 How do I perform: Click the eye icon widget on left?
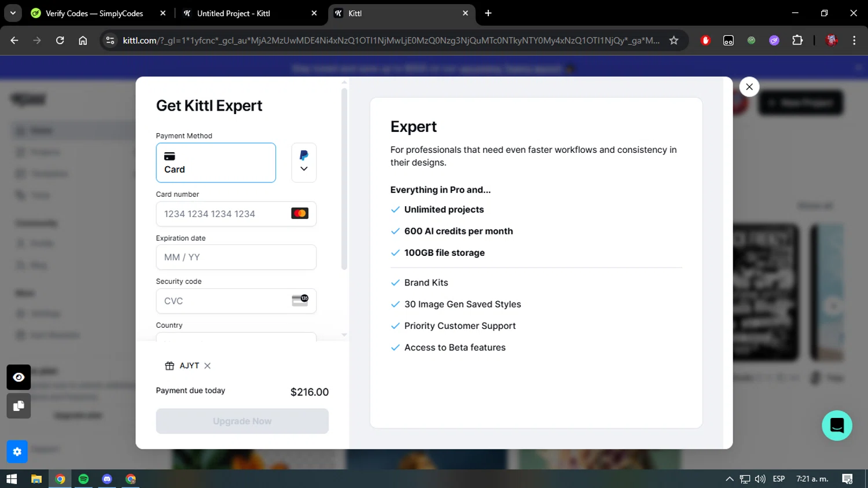click(19, 377)
